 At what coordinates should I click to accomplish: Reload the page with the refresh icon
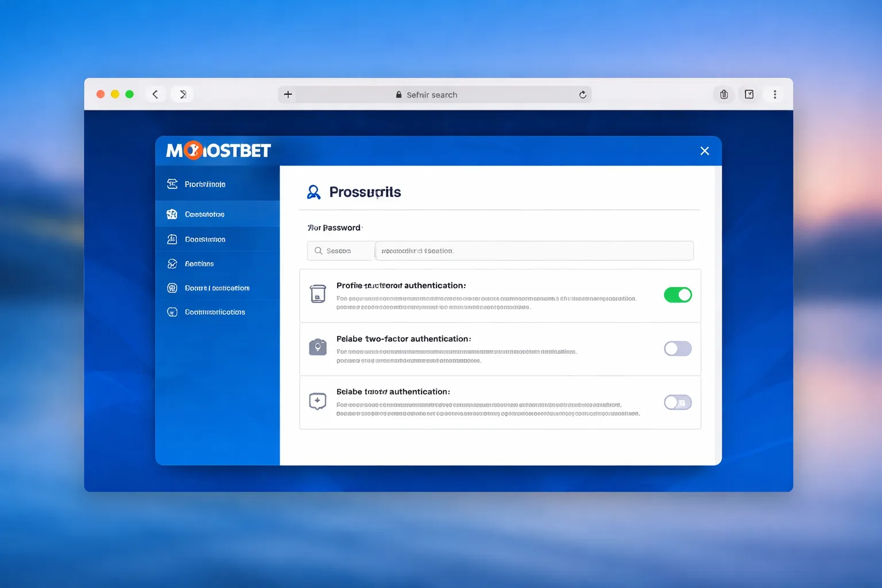pyautogui.click(x=583, y=95)
